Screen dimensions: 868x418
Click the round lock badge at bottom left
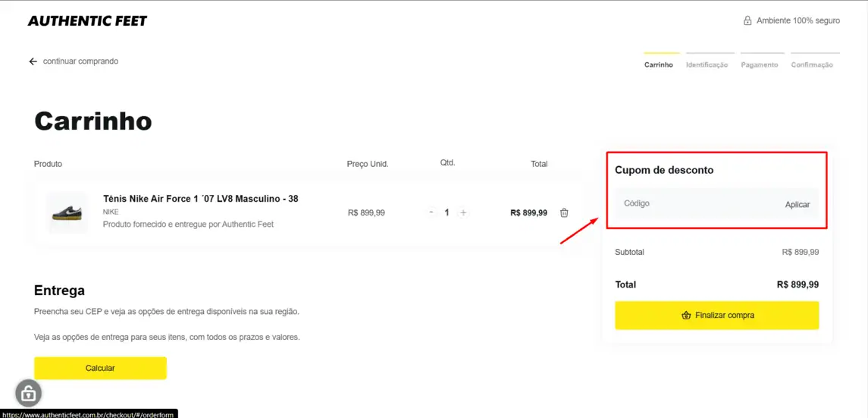(28, 393)
